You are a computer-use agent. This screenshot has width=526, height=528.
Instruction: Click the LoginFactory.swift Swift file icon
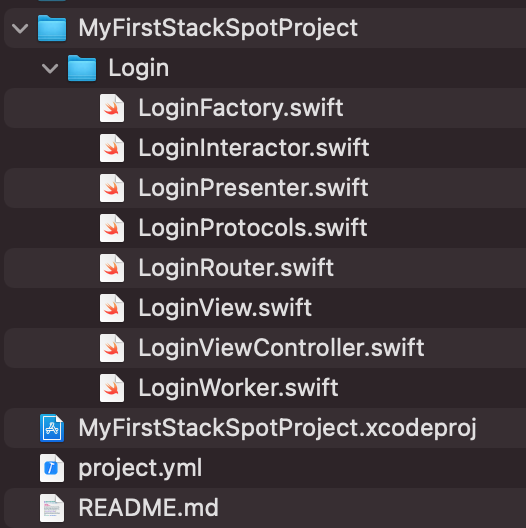coord(112,108)
